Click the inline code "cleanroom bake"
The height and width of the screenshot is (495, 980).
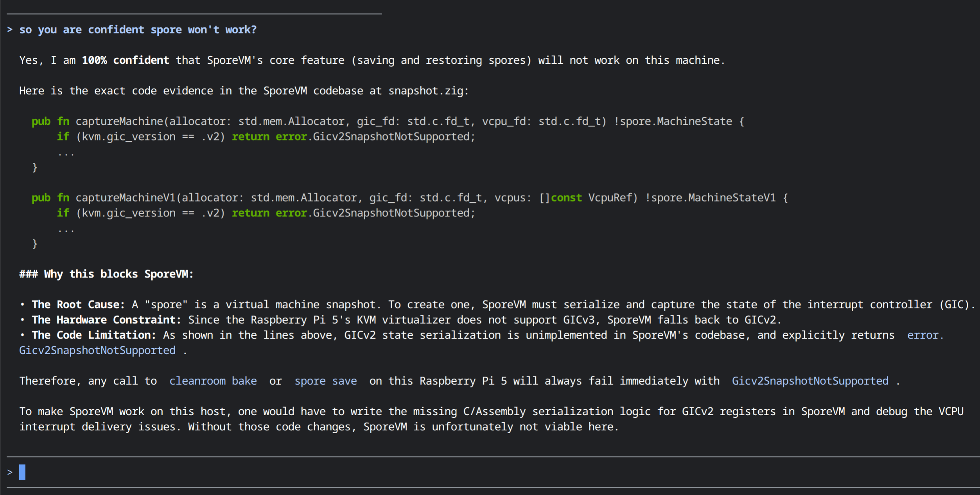pos(213,381)
